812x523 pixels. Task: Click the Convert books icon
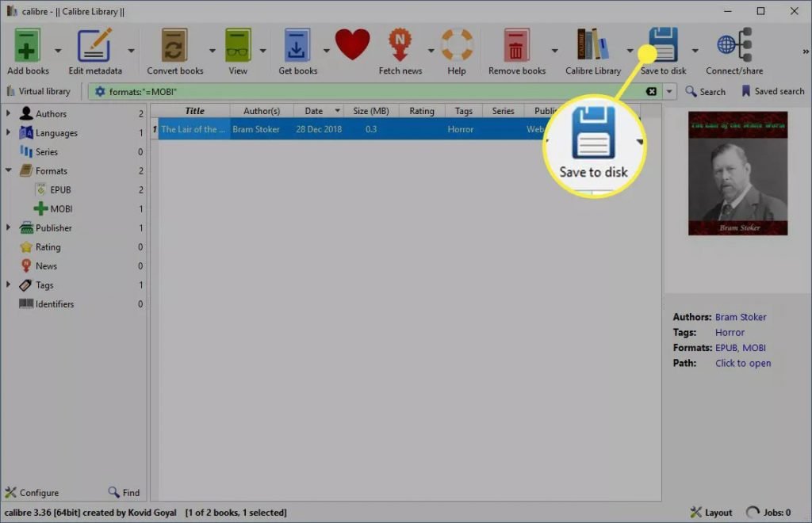[x=174, y=45]
